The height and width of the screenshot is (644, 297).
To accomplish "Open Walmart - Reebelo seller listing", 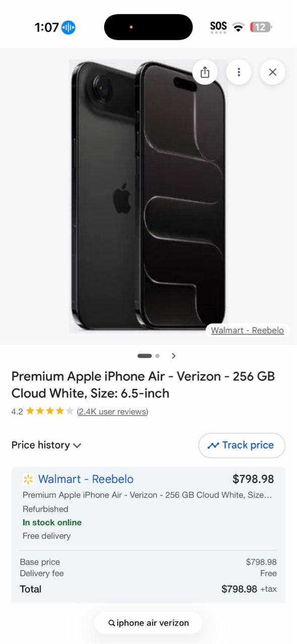I will pyautogui.click(x=86, y=479).
